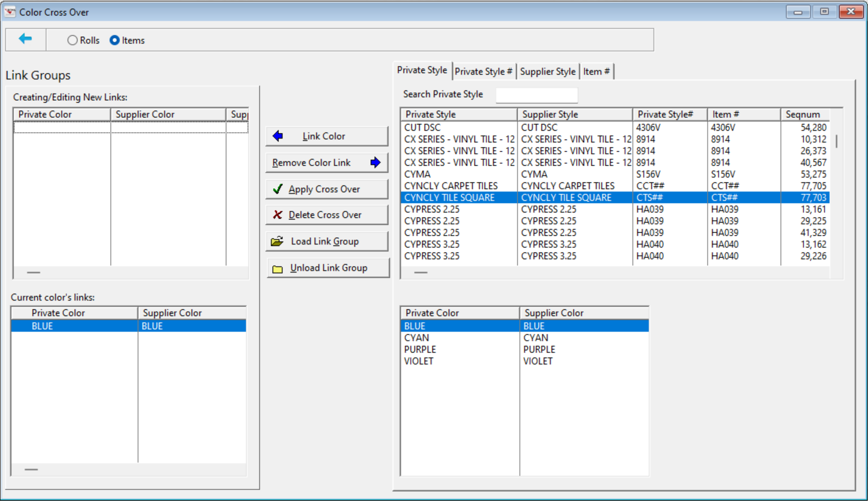Open the Private Style # tab
This screenshot has width=868, height=501.
(x=483, y=71)
